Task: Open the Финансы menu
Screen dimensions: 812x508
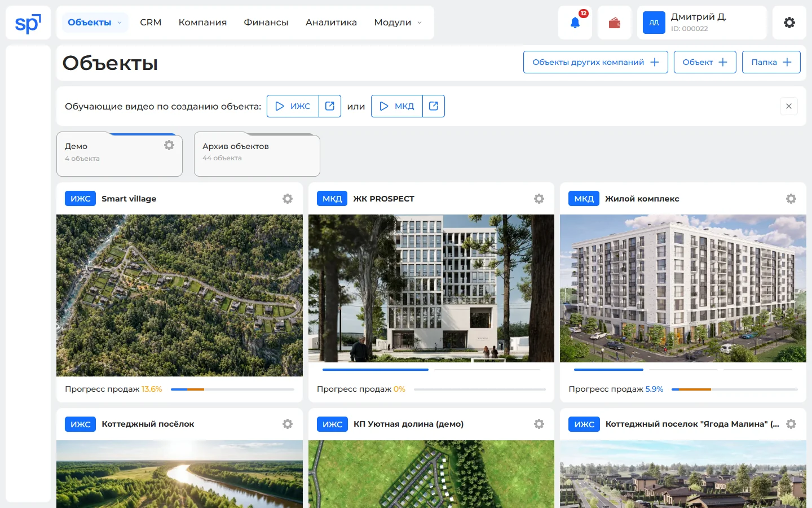Action: pyautogui.click(x=266, y=23)
